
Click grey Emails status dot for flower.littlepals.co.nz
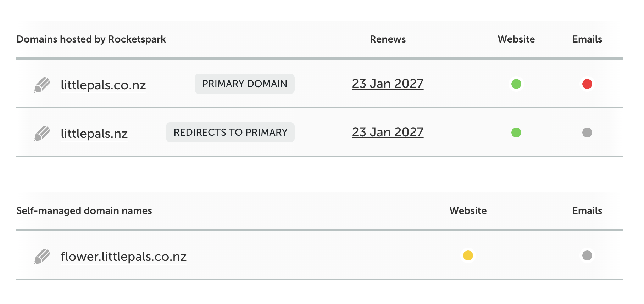pyautogui.click(x=587, y=255)
